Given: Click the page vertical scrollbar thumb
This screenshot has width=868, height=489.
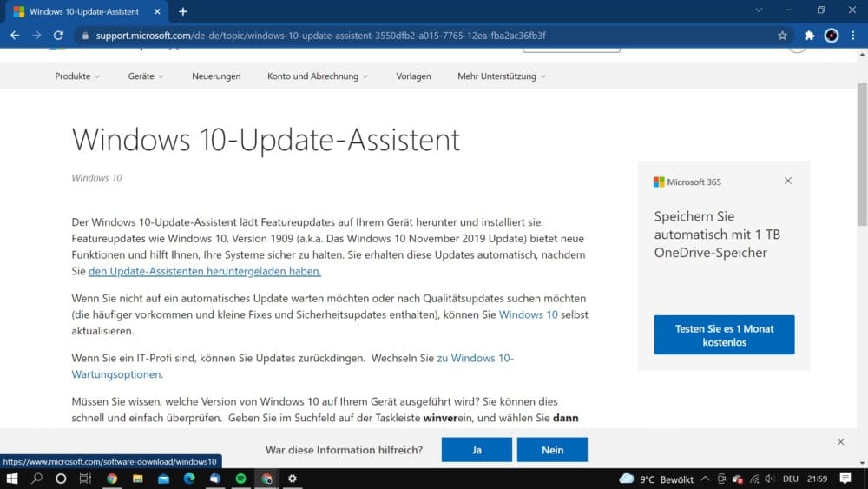Looking at the screenshot, I should click(x=862, y=154).
